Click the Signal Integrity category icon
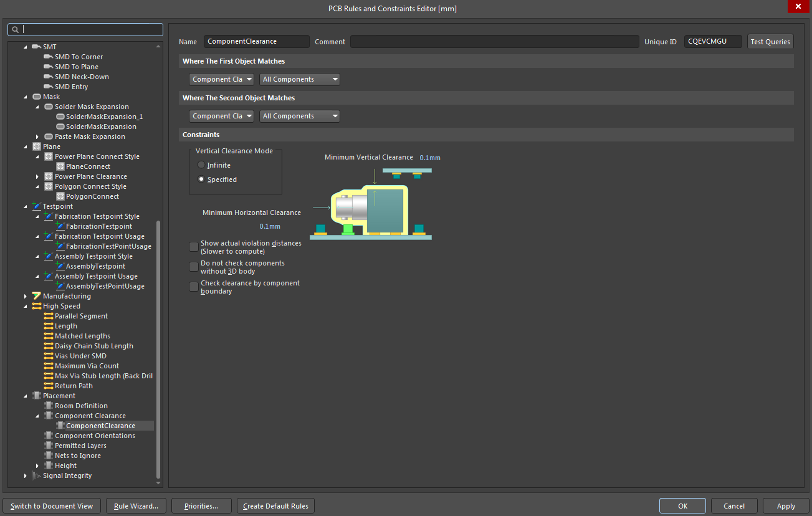Viewport: 812px width, 516px height. [x=35, y=475]
